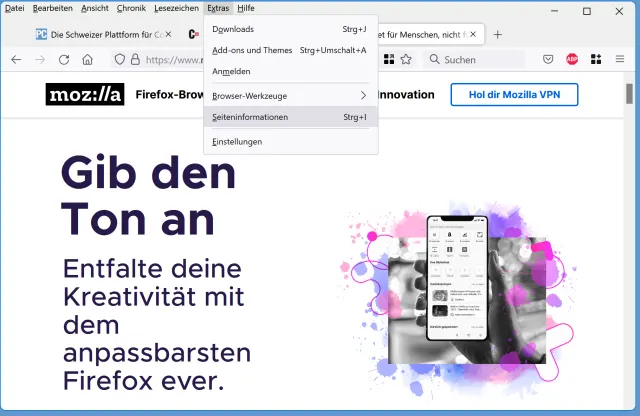Viewport: 640px width, 416px height.
Task: Open the hamburger application menu
Action: click(x=620, y=60)
